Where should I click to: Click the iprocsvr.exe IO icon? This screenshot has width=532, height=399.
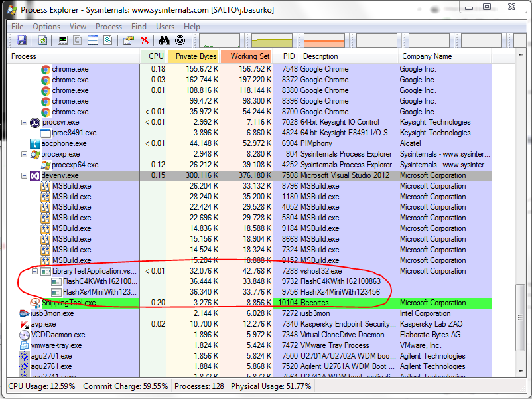coord(35,122)
